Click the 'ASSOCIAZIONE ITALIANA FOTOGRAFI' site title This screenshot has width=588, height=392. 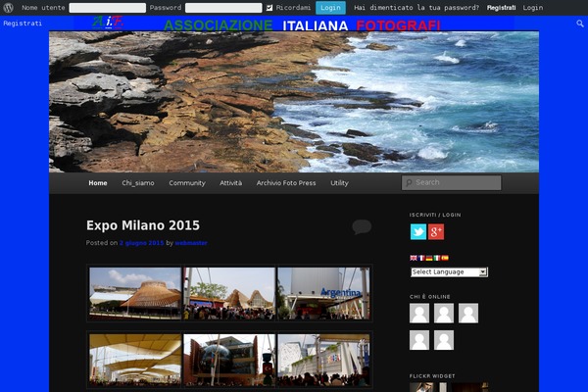pyautogui.click(x=302, y=25)
